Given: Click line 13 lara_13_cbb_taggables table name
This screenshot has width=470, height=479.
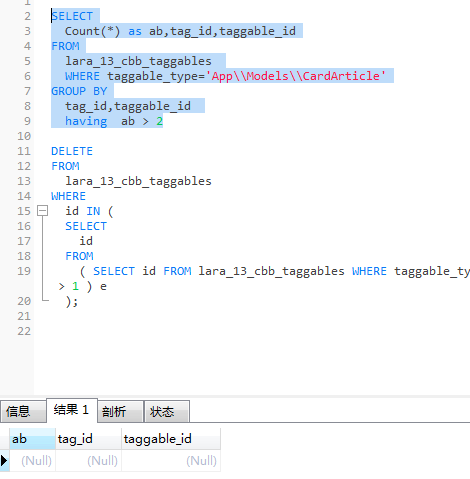Looking at the screenshot, I should click(138, 181).
